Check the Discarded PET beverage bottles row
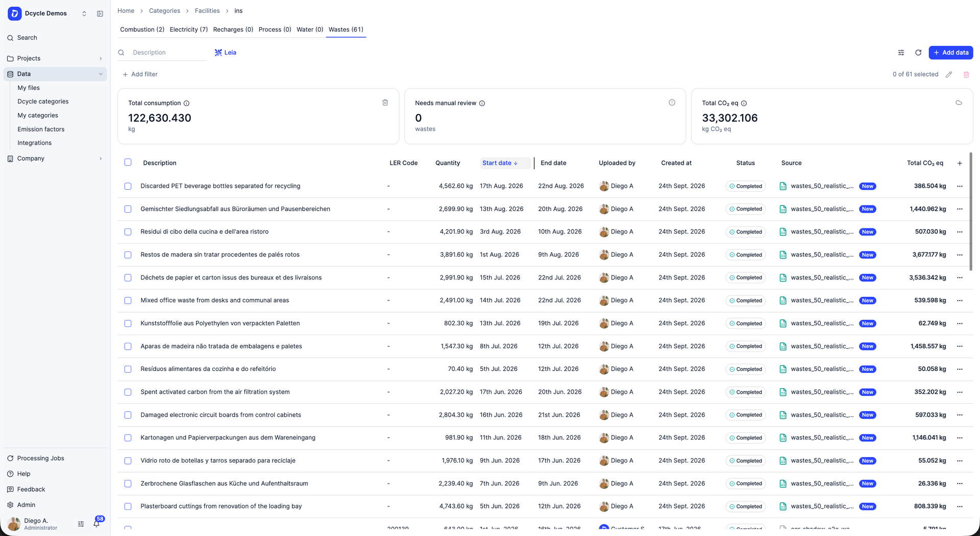 click(x=128, y=186)
